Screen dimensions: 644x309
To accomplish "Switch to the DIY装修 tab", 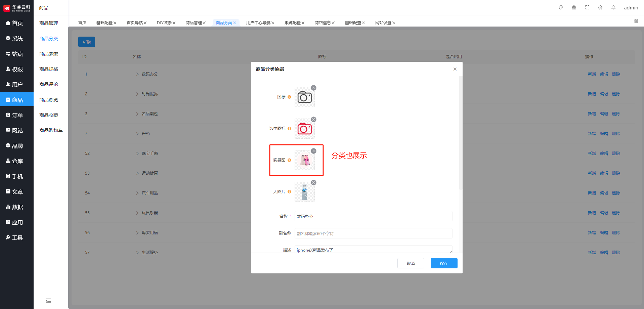I will [164, 23].
